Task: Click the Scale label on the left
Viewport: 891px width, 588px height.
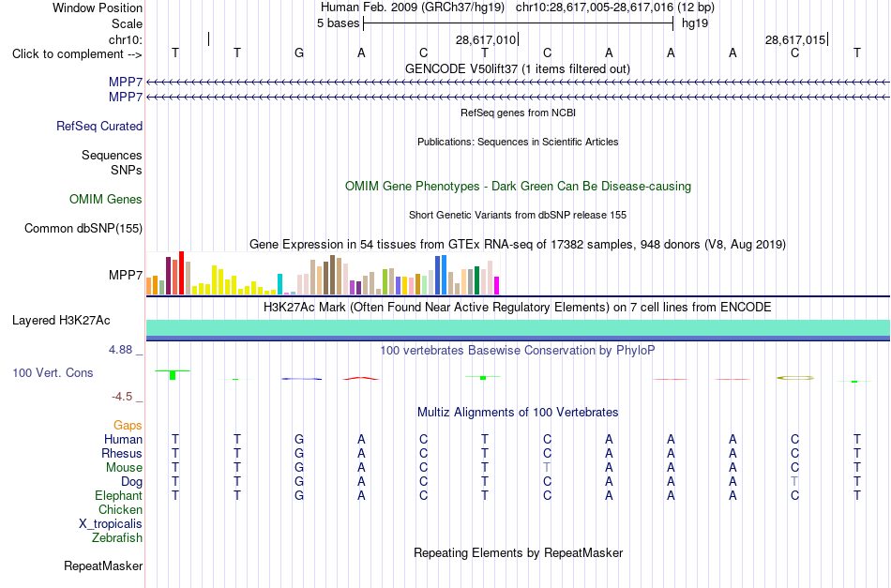Action: pyautogui.click(x=128, y=23)
